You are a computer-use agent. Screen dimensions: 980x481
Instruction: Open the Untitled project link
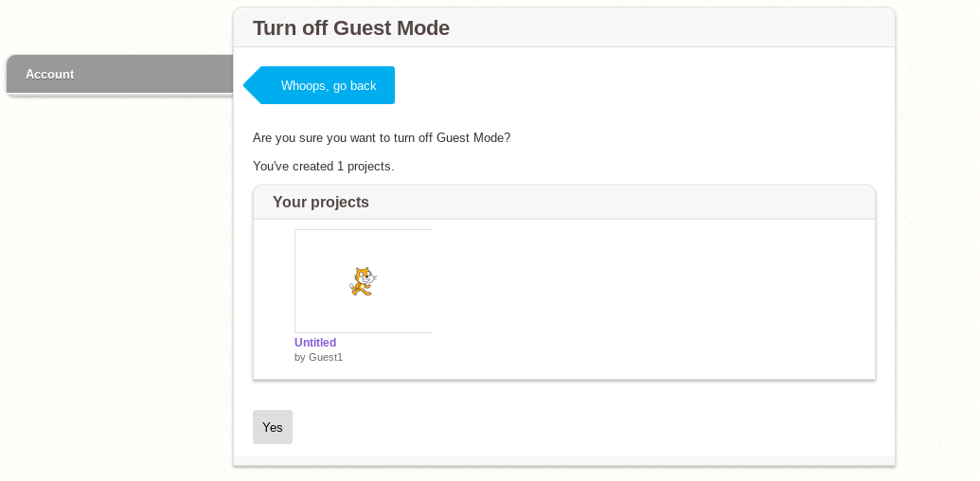pyautogui.click(x=315, y=343)
